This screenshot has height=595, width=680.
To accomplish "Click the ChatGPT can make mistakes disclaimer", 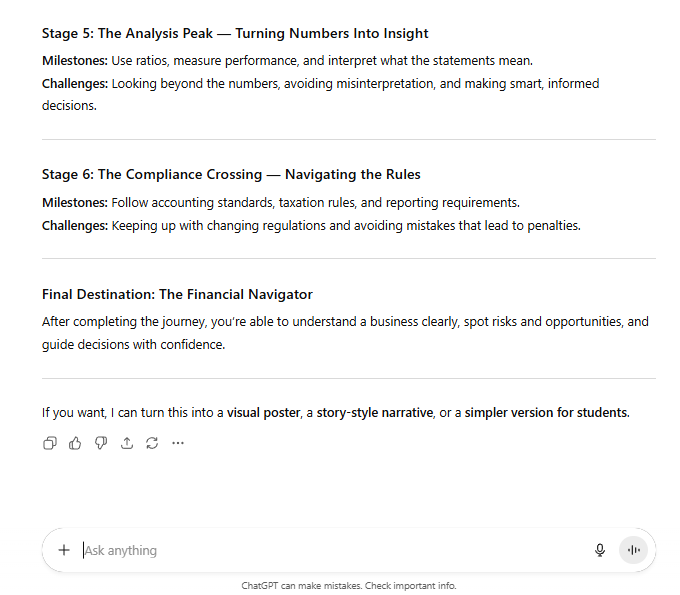I will tap(349, 586).
